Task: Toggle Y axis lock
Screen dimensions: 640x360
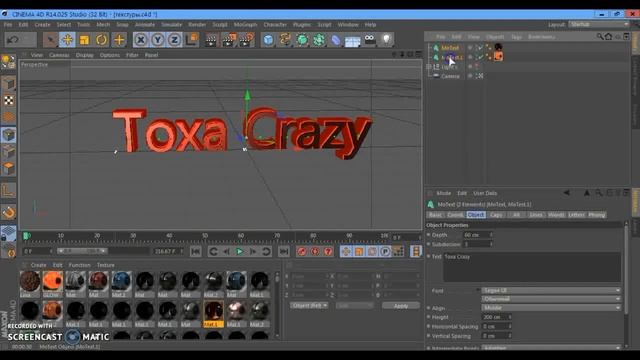Action: coord(158,40)
